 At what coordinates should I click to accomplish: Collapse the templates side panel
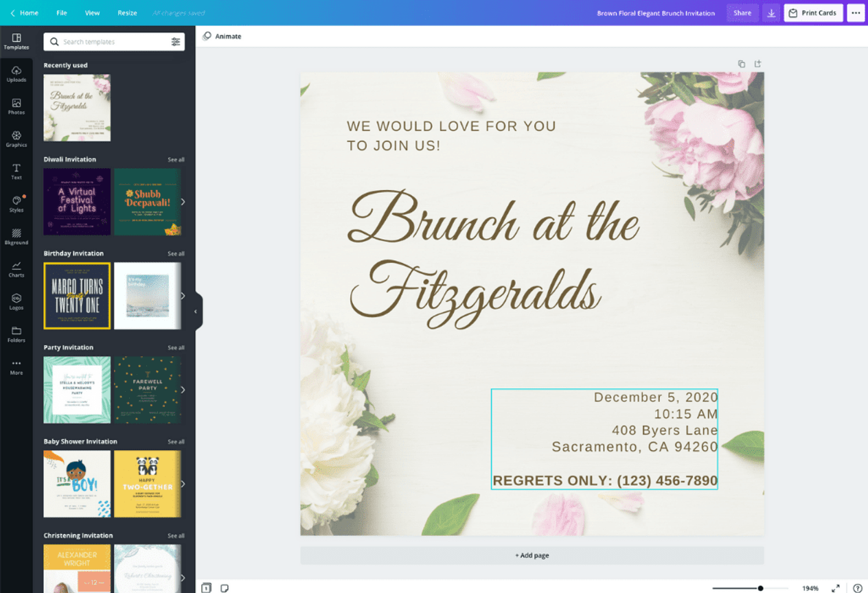[x=196, y=312]
